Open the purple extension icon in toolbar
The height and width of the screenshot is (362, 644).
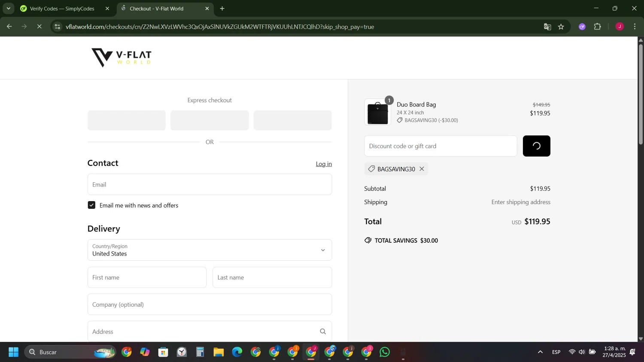582,27
